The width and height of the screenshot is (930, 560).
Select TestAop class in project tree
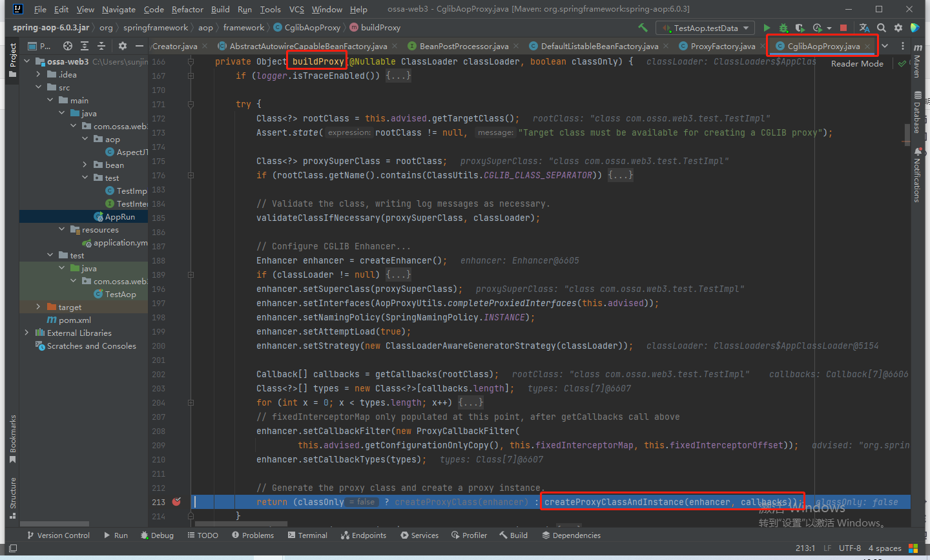[x=121, y=294]
